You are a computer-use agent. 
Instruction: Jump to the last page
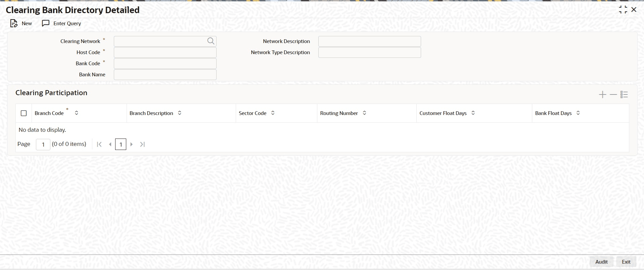coord(142,144)
